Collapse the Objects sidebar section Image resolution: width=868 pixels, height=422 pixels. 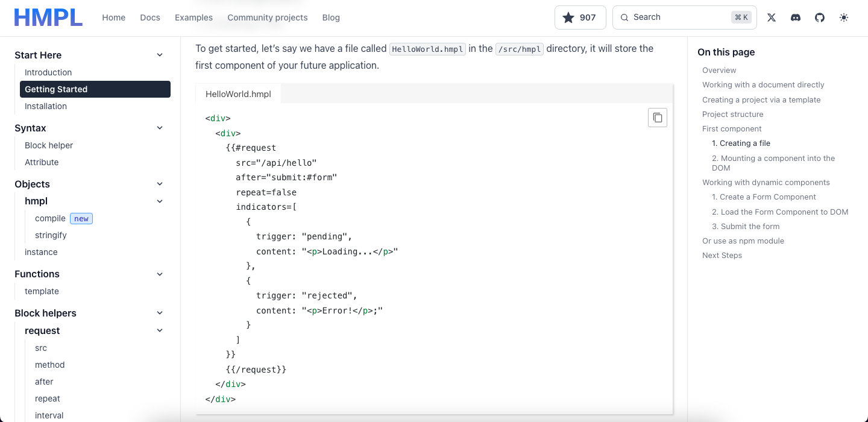coord(160,184)
